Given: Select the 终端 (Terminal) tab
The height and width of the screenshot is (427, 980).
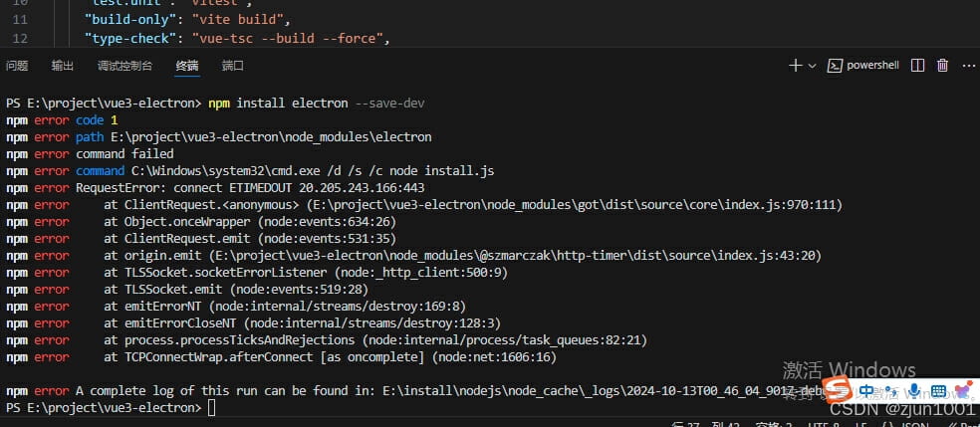Looking at the screenshot, I should tap(187, 66).
